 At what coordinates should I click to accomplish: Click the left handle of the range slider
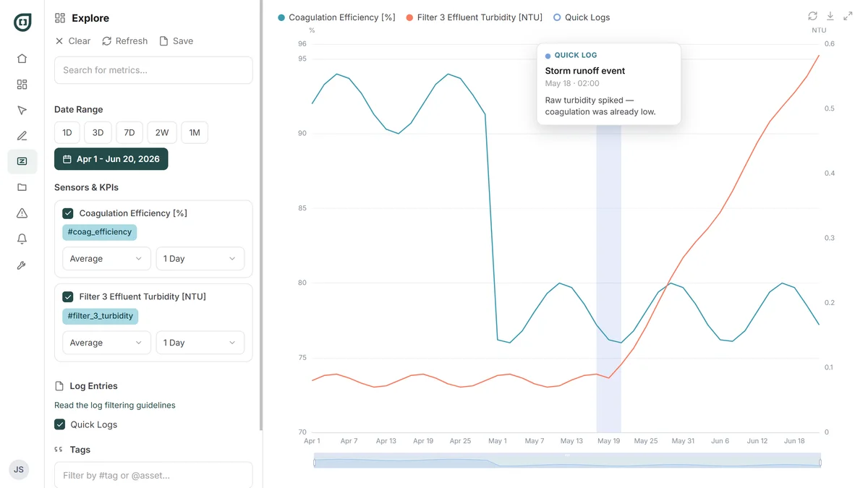315,462
